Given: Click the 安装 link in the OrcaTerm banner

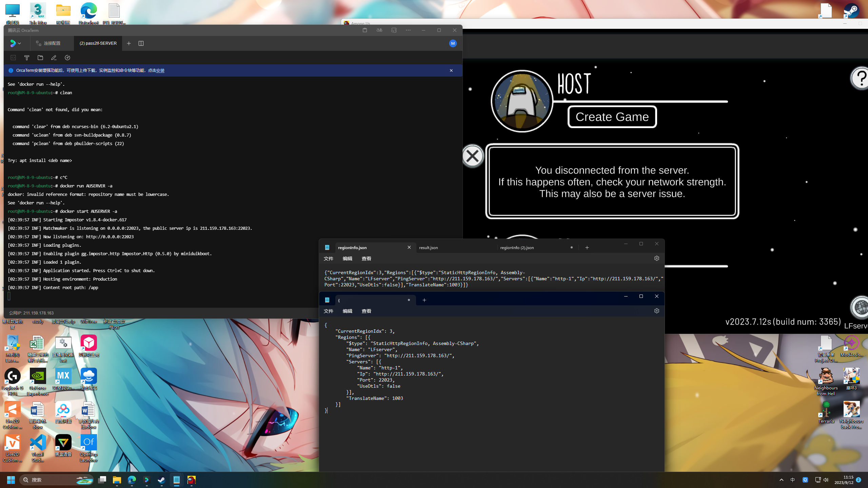Looking at the screenshot, I should coord(160,70).
